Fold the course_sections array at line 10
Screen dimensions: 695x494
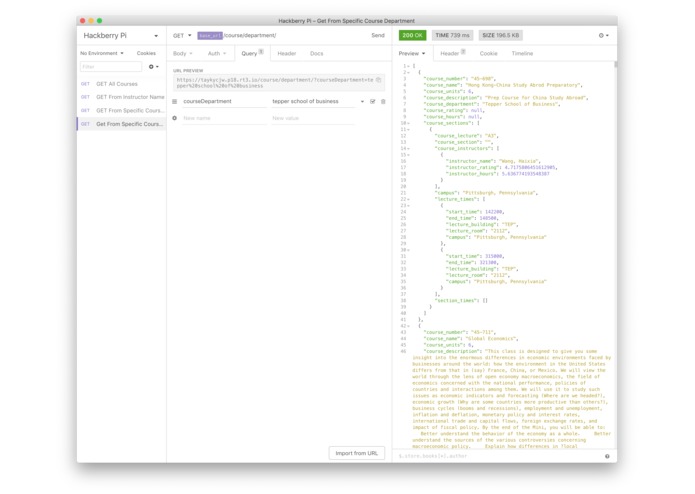point(408,123)
